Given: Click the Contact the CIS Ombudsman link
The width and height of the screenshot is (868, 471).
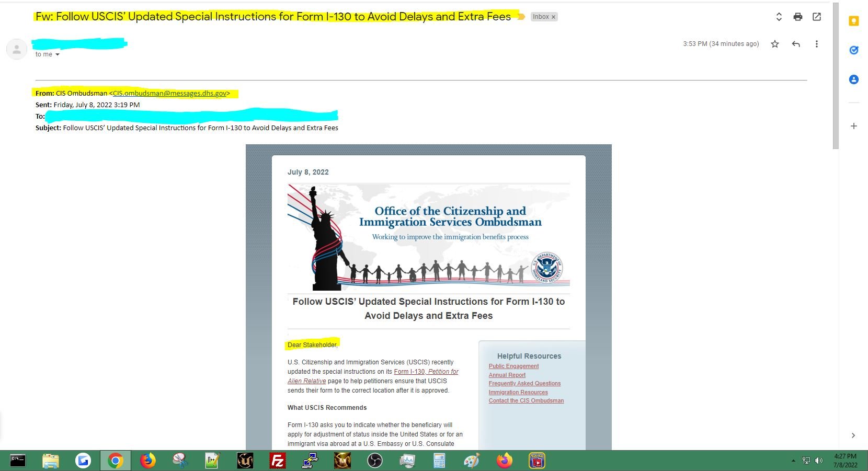Looking at the screenshot, I should point(526,400).
